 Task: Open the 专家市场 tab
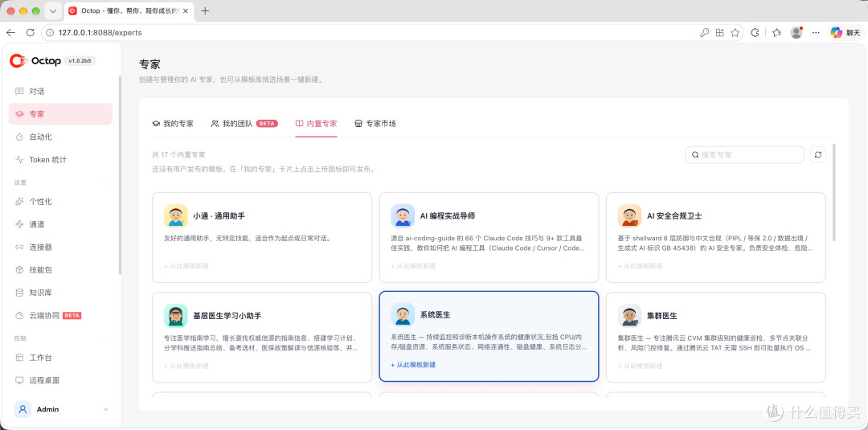click(x=375, y=124)
